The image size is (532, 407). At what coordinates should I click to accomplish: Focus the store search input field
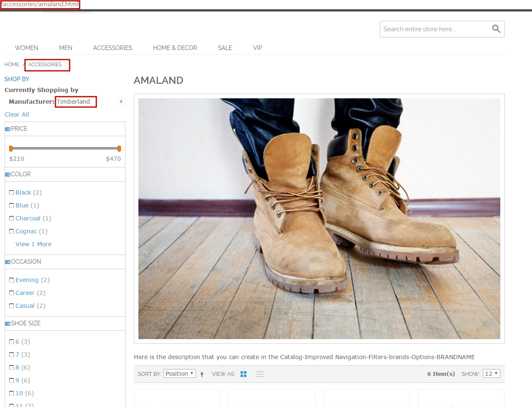434,29
